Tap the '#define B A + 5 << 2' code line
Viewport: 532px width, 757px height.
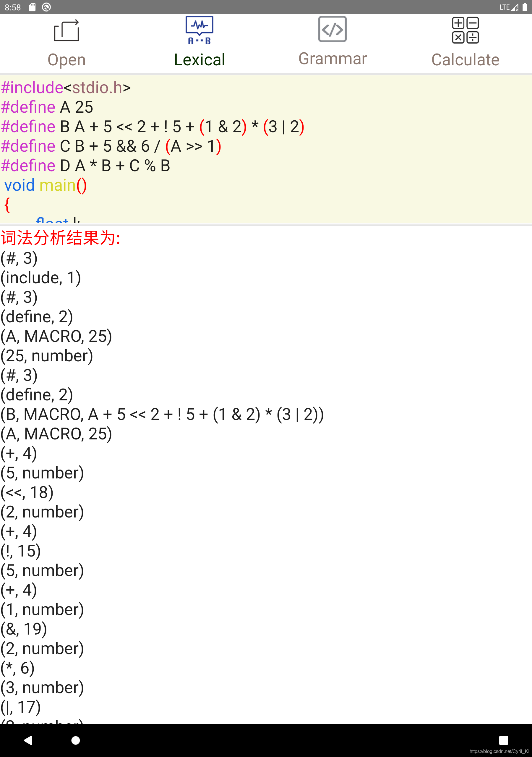153,127
